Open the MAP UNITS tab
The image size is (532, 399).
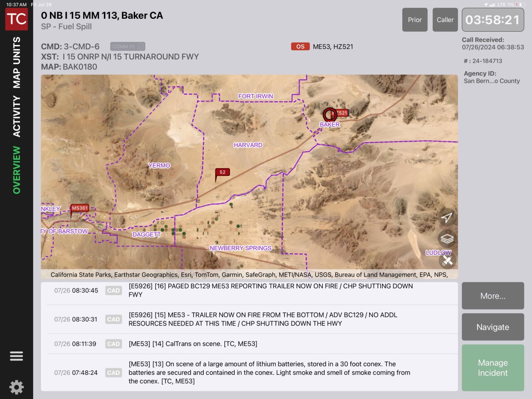tap(17, 58)
